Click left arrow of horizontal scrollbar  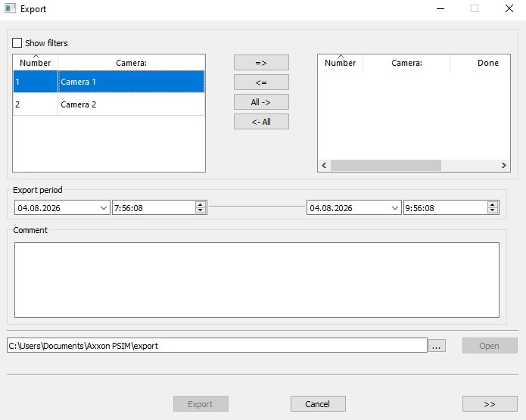324,165
